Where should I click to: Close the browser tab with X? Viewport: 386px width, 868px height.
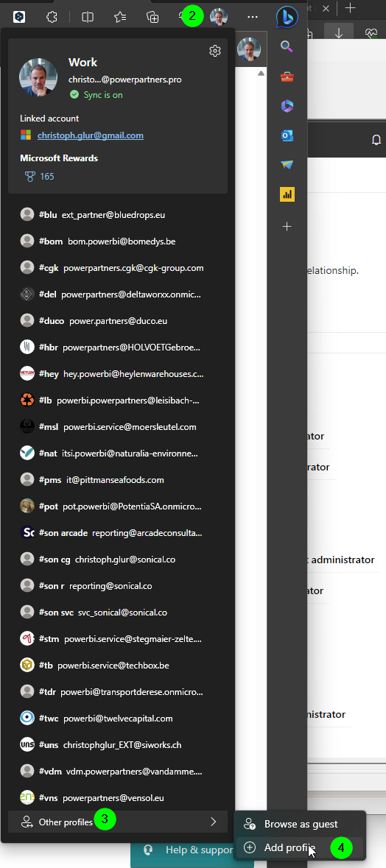tap(326, 8)
